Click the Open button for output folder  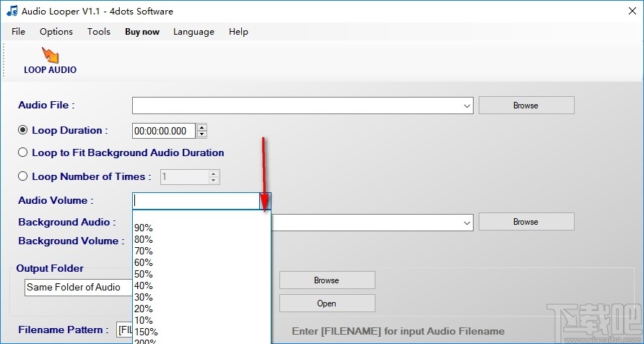327,304
